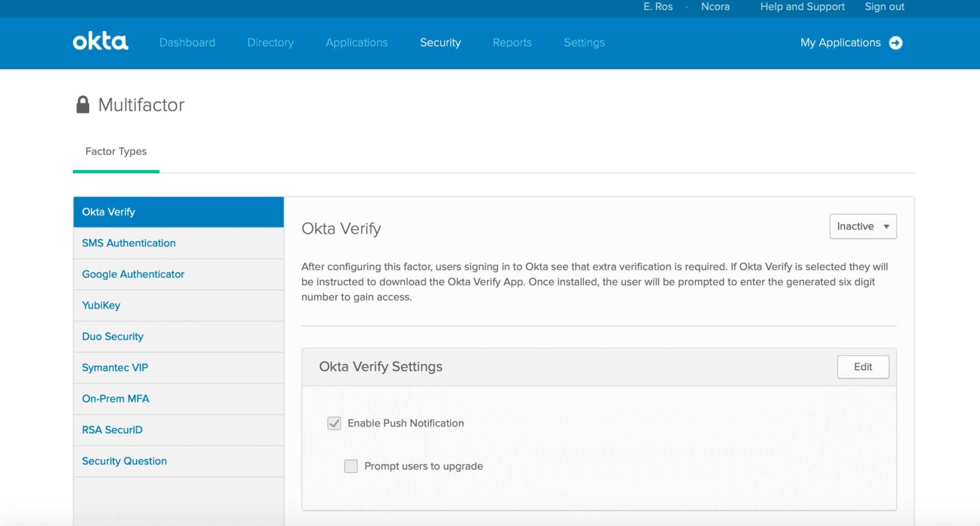Click the My Applications arrow icon

(896, 43)
